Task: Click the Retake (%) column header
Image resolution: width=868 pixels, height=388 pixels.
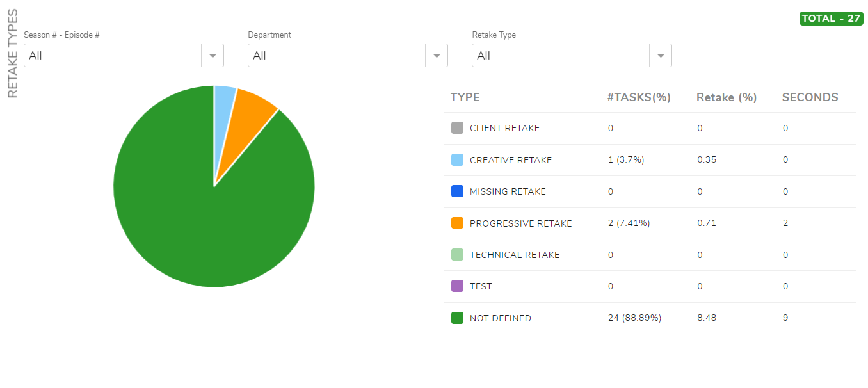Action: click(727, 97)
